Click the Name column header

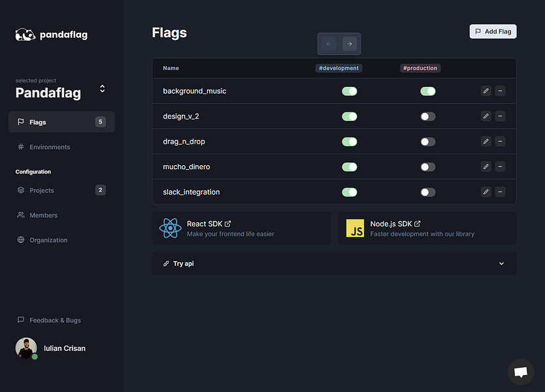[x=171, y=68]
